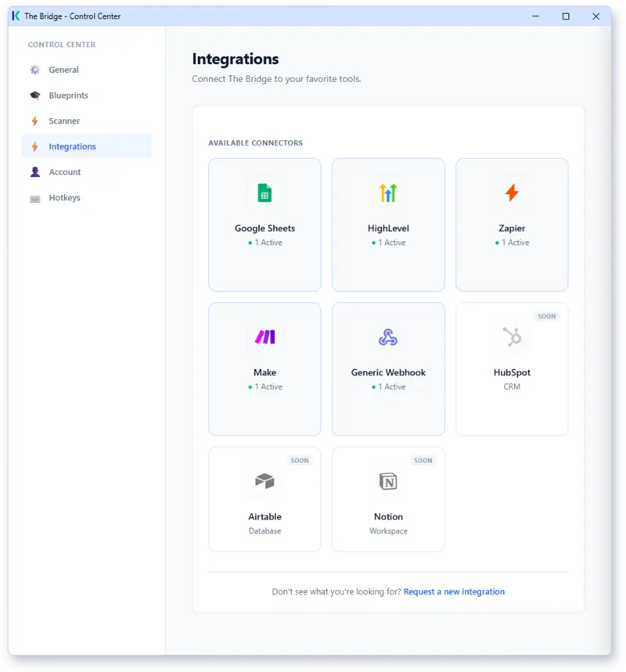Image resolution: width=626 pixels, height=672 pixels.
Task: Click the 1 Active status under Make
Action: click(265, 386)
